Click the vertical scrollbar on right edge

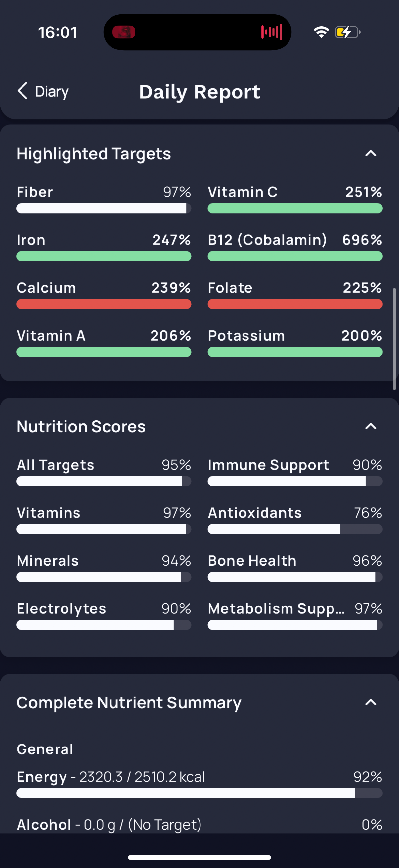394,339
